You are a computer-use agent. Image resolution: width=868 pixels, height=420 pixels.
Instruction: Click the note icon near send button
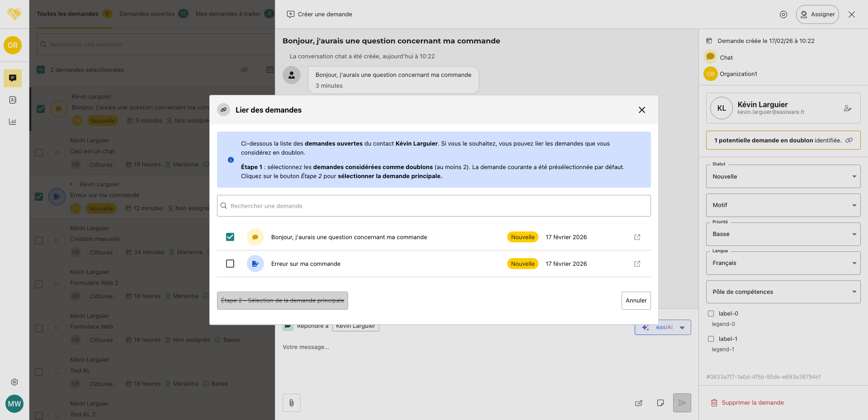tap(660, 403)
